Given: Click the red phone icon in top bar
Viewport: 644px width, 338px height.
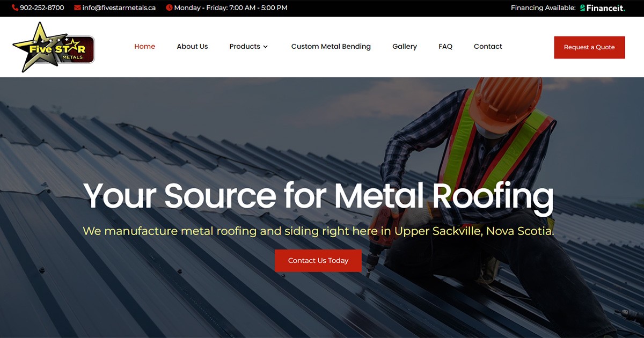Looking at the screenshot, I should coord(16,8).
